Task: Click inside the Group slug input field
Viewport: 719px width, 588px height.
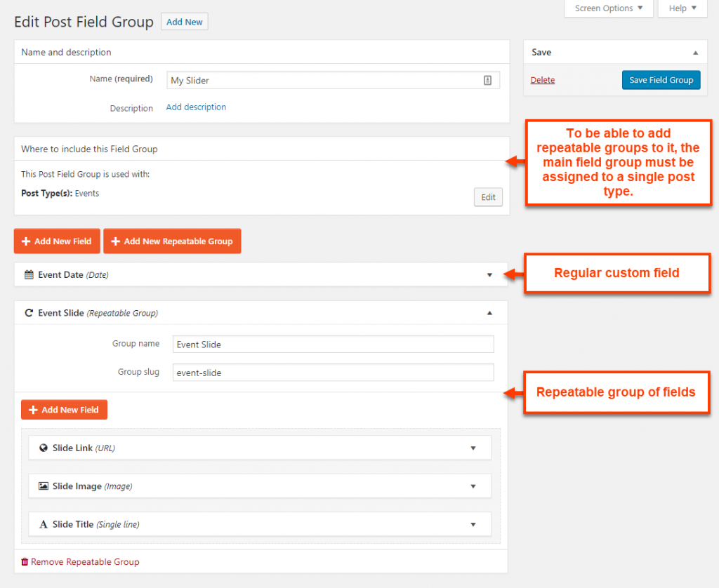Action: 333,372
